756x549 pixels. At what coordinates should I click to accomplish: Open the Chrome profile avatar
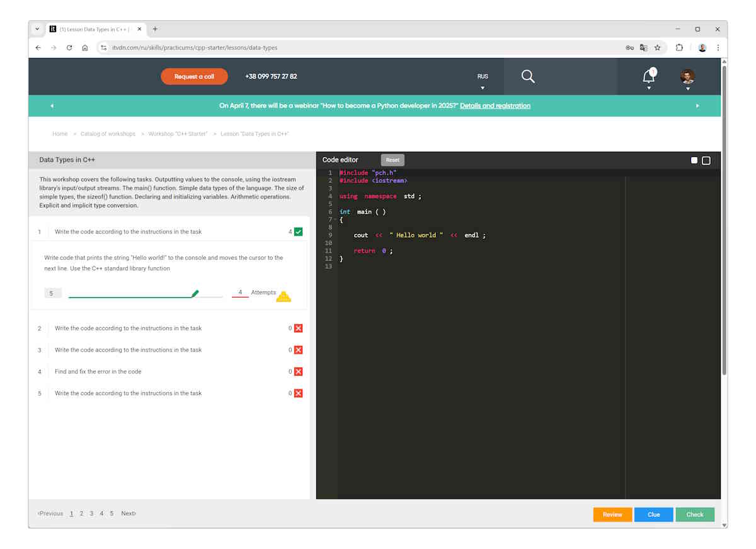tap(702, 48)
